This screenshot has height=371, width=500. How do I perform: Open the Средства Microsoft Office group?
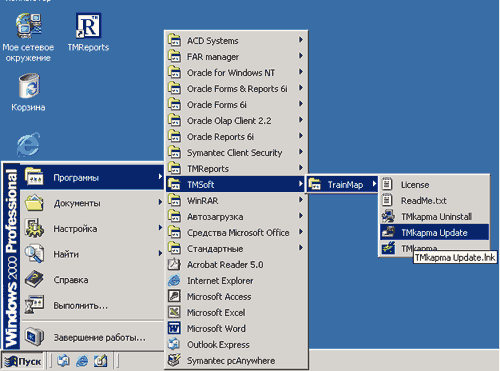[236, 232]
